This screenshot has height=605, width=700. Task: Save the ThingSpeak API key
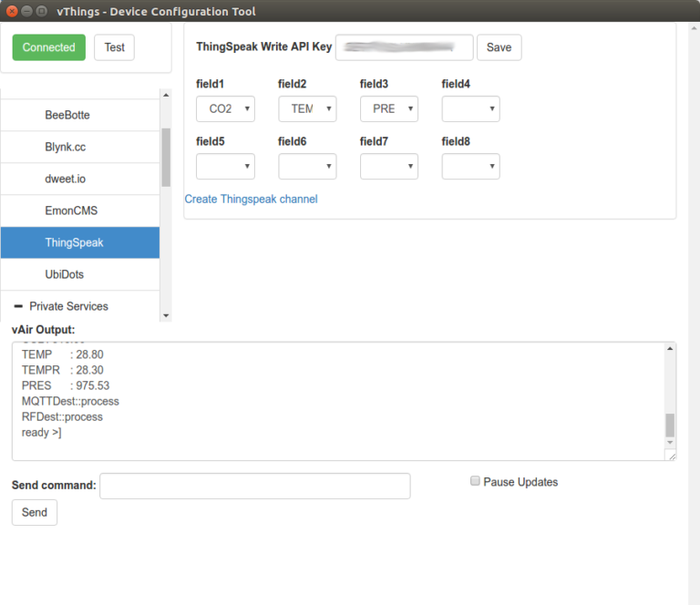[x=499, y=47]
